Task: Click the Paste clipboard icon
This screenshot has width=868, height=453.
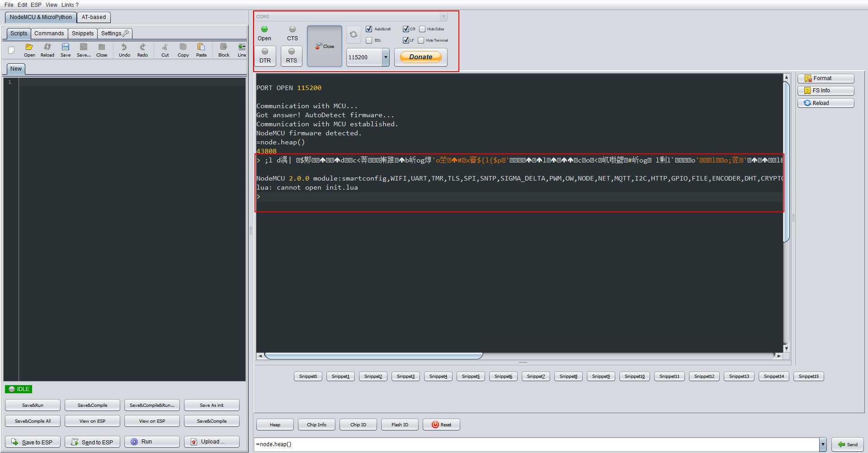Action: coord(201,50)
